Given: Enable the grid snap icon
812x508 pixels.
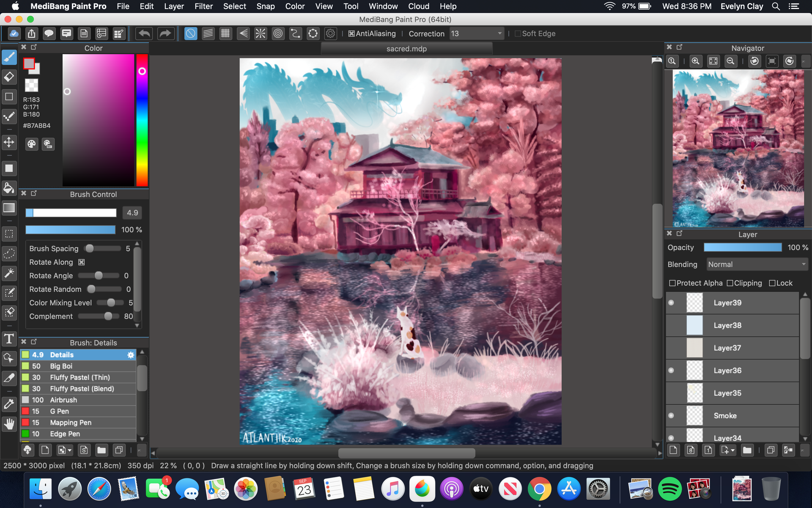Looking at the screenshot, I should click(x=225, y=33).
